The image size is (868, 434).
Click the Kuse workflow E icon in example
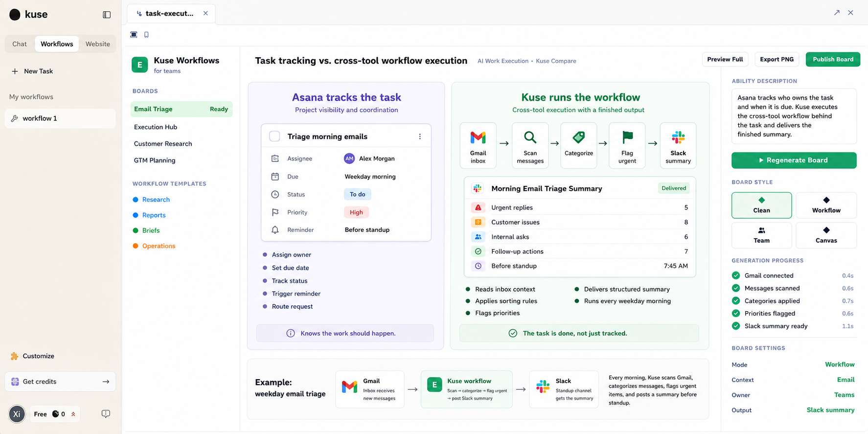pyautogui.click(x=434, y=385)
